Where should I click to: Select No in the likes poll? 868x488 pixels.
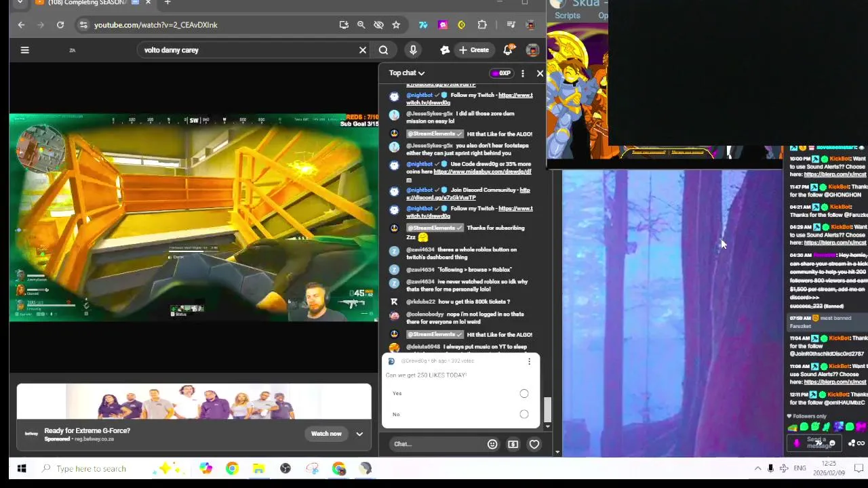[524, 414]
